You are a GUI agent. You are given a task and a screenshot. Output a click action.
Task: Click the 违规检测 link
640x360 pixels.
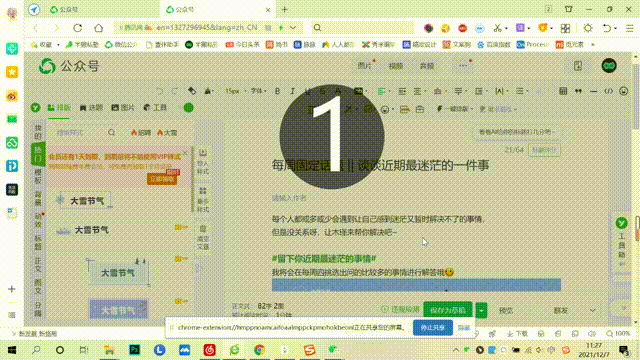pos(401,309)
